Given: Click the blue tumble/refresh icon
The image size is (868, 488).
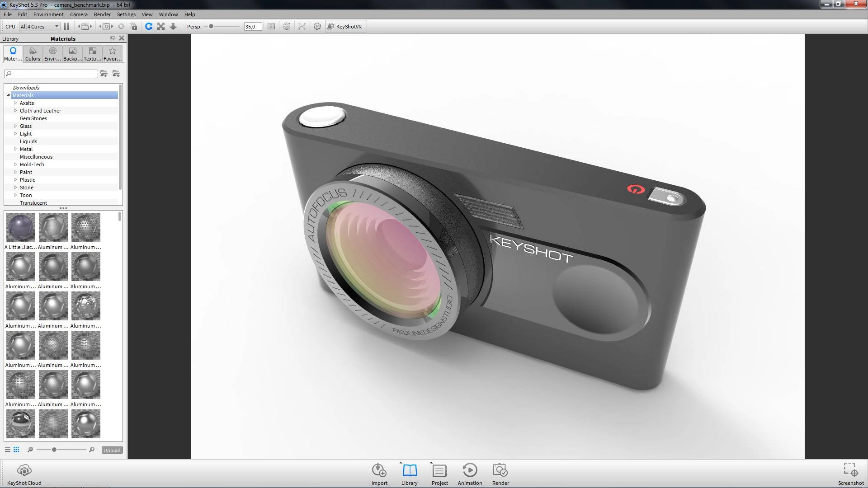Looking at the screenshot, I should click(148, 27).
